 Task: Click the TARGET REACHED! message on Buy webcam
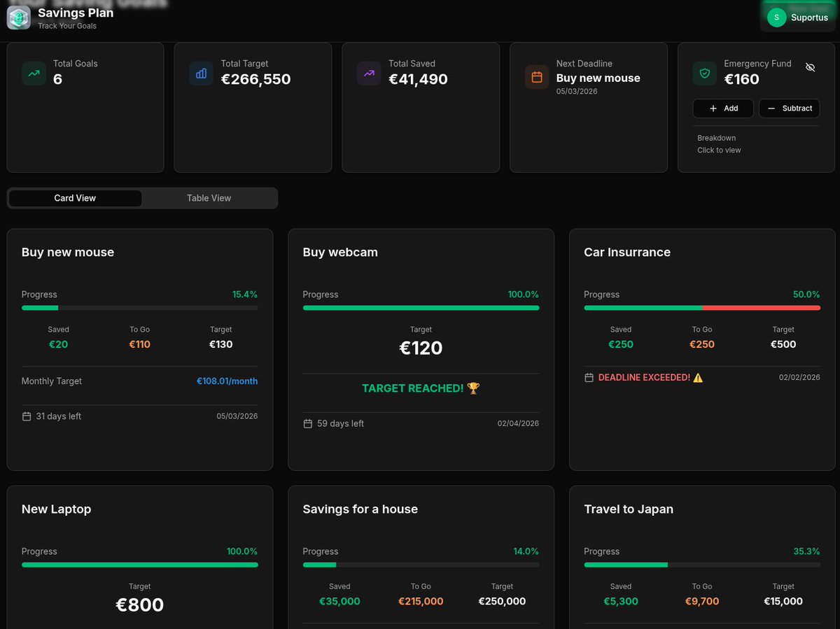click(x=421, y=388)
